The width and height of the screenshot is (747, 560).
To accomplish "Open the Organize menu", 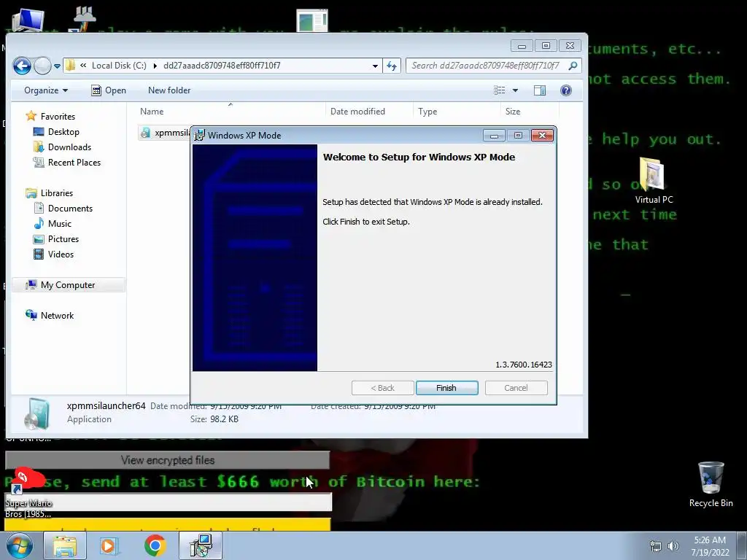I will 46,90.
